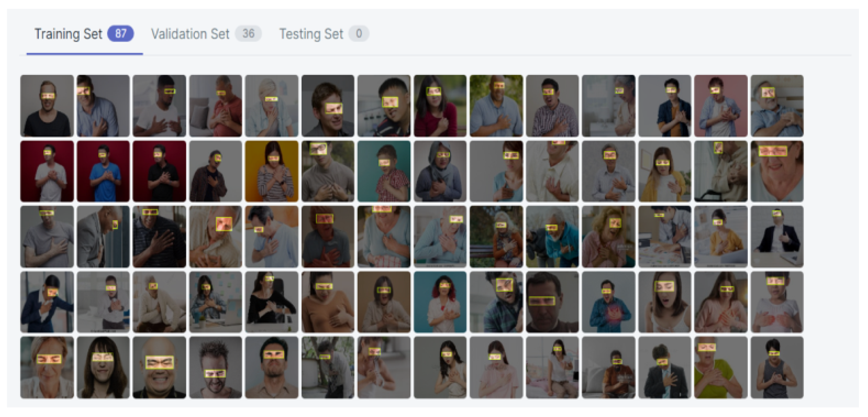Select the Training Set tab

coord(84,34)
